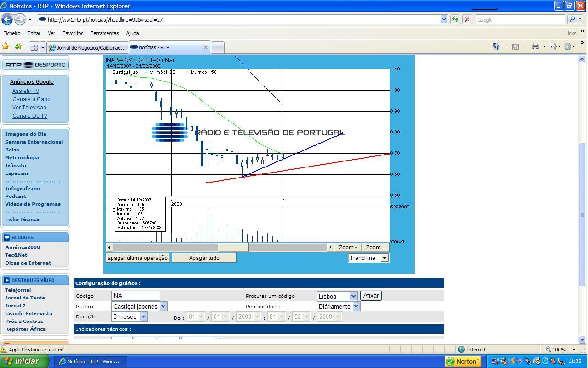Click the page vertical scrollbar thumb

[582, 215]
